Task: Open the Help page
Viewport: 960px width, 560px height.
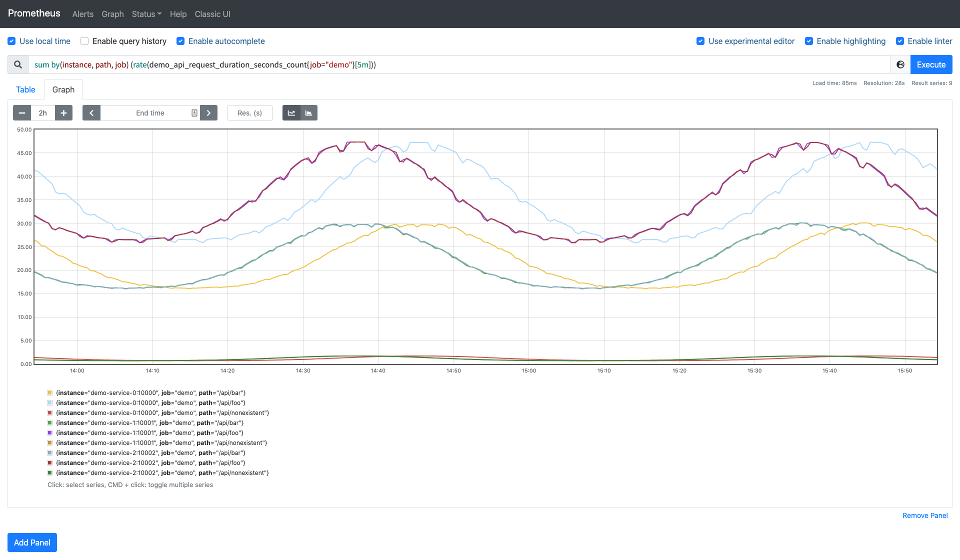Action: pos(178,14)
